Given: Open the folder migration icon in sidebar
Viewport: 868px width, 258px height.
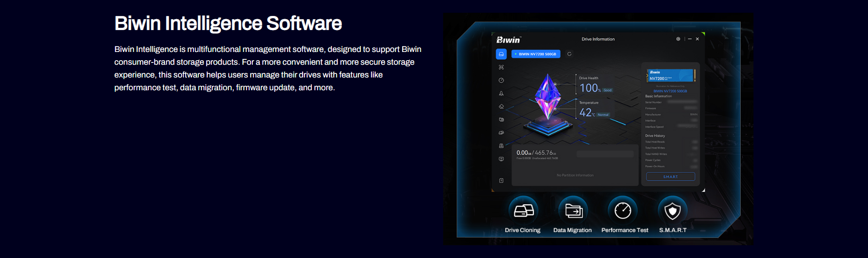Looking at the screenshot, I should point(501,119).
